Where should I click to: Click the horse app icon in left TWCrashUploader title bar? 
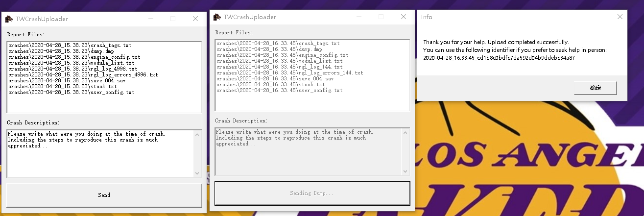9,19
